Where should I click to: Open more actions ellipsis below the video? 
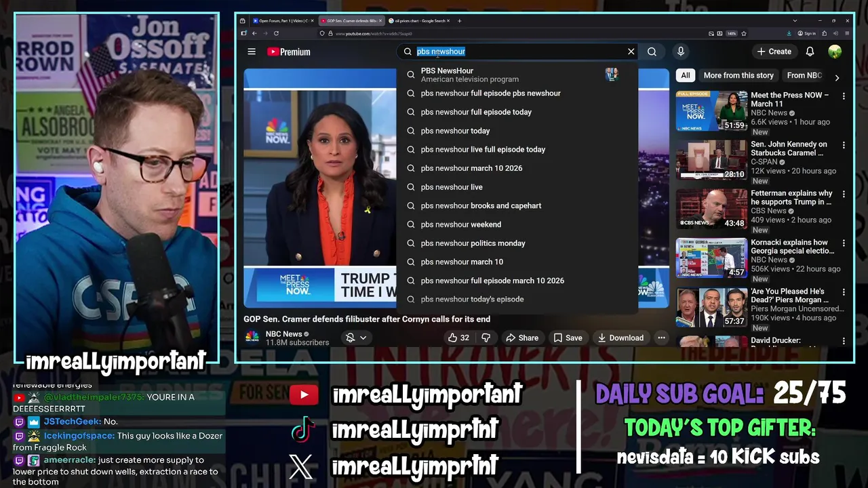(x=661, y=338)
